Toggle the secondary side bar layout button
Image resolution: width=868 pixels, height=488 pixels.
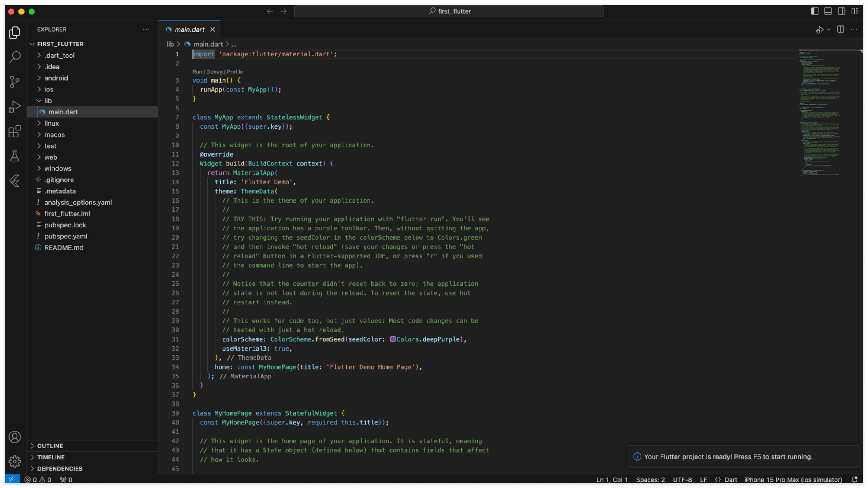(841, 11)
